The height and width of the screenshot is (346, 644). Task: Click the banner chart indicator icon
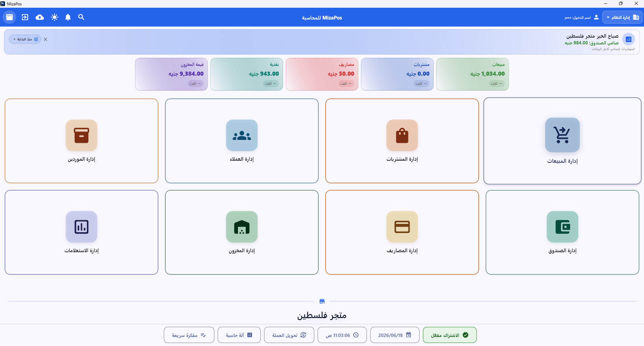point(629,39)
